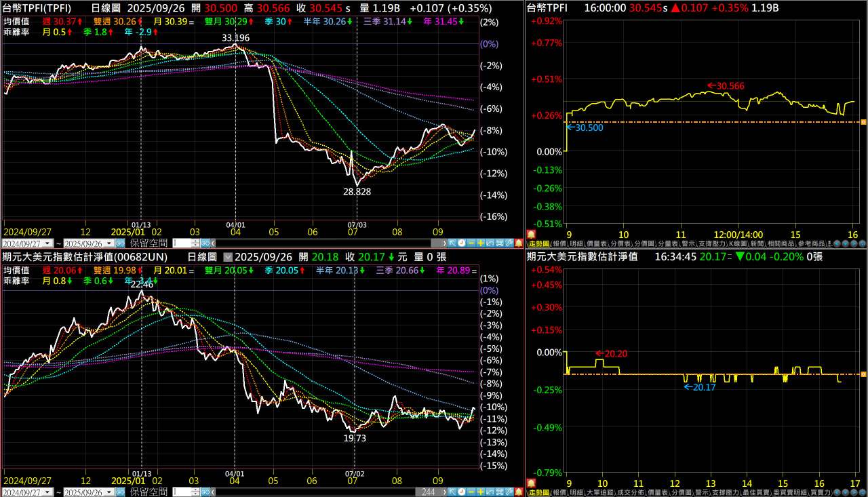Open the 2025/09/26 end date dropdown of TPFI chart
This screenshot has height=497, width=868.
point(110,243)
